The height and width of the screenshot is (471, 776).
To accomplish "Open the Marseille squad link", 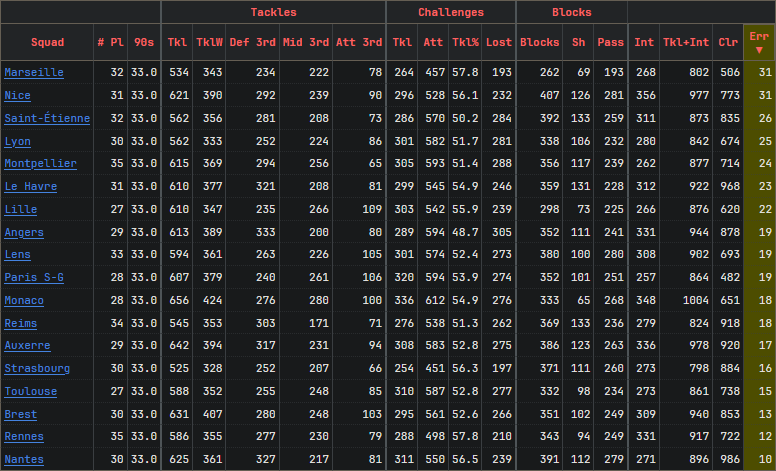I will (x=34, y=72).
